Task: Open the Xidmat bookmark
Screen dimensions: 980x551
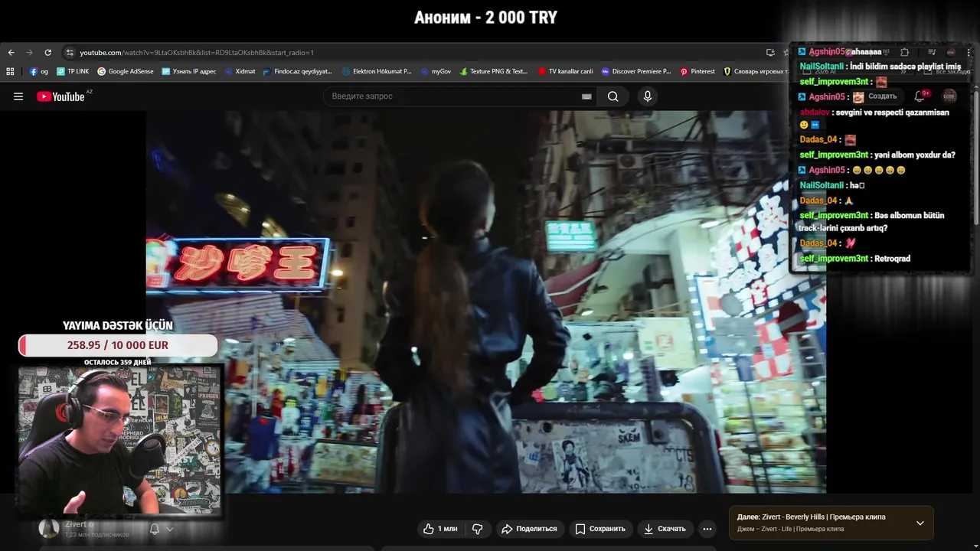Action: click(240, 71)
